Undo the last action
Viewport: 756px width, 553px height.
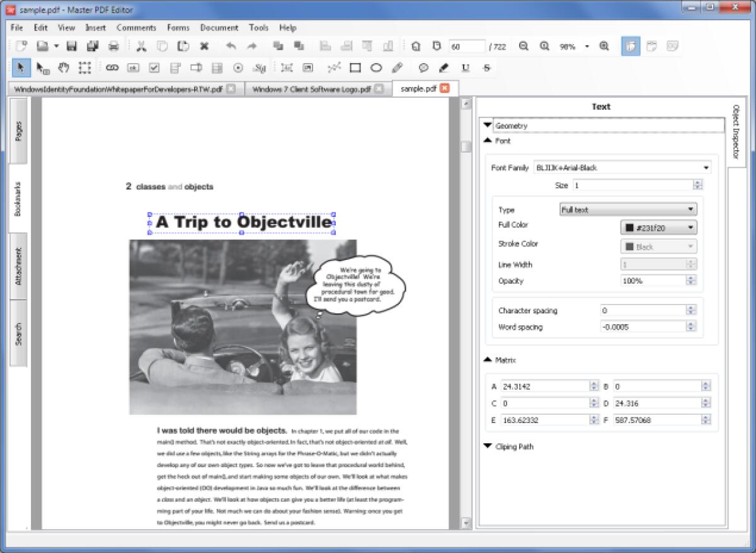tap(231, 45)
